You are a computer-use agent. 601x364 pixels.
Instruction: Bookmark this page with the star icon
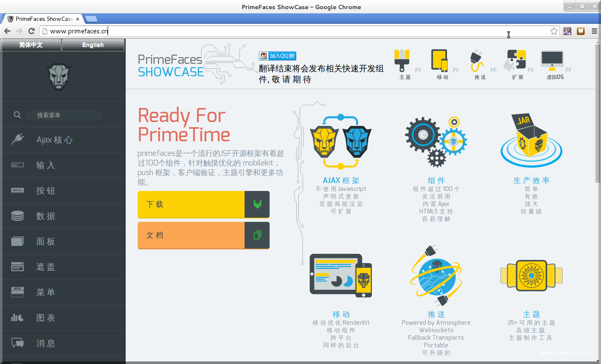[x=554, y=31]
